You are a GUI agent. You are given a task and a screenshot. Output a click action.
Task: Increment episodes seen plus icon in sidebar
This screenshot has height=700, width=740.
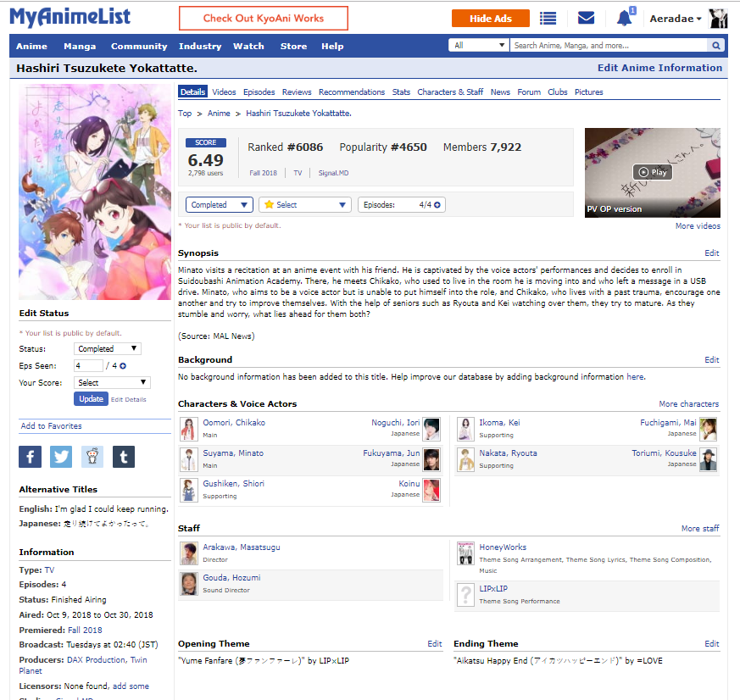[x=123, y=366]
